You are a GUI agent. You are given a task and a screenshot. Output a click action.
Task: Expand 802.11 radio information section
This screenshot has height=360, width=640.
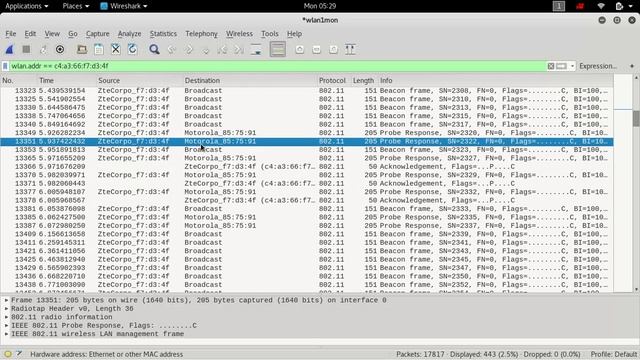pos(7,317)
